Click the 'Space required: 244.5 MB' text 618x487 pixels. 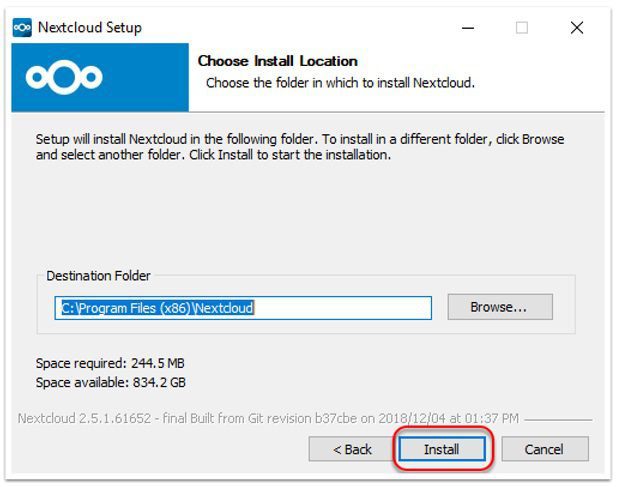point(110,363)
